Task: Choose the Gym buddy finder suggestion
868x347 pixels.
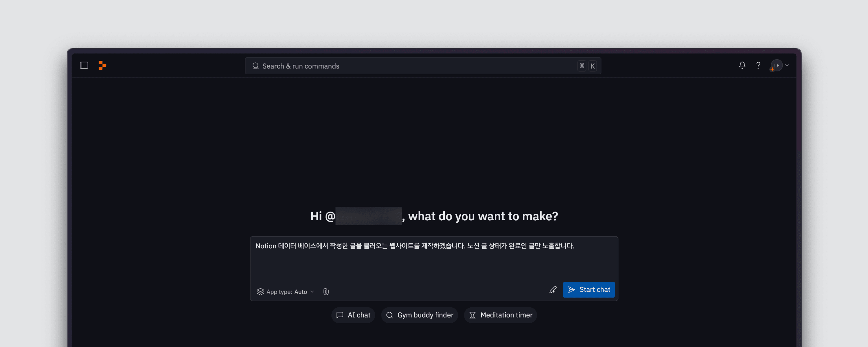Action: (419, 315)
